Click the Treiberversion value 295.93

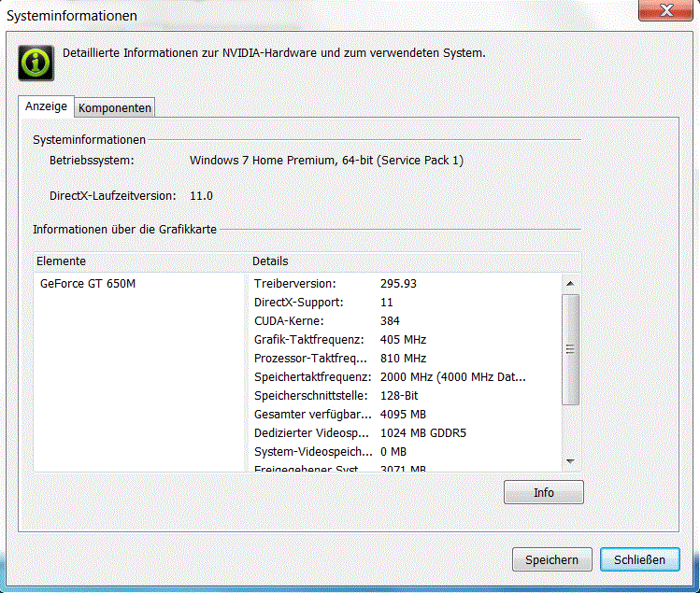(x=398, y=284)
